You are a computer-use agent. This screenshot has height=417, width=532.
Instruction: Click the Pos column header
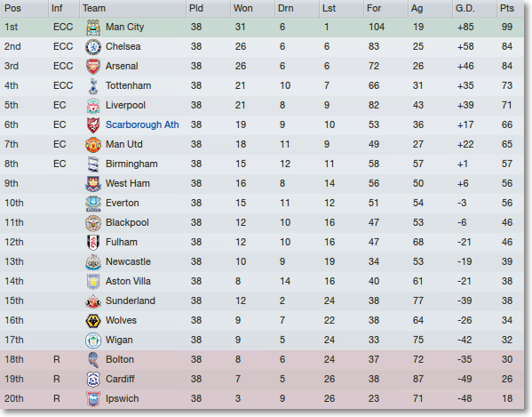click(x=13, y=8)
